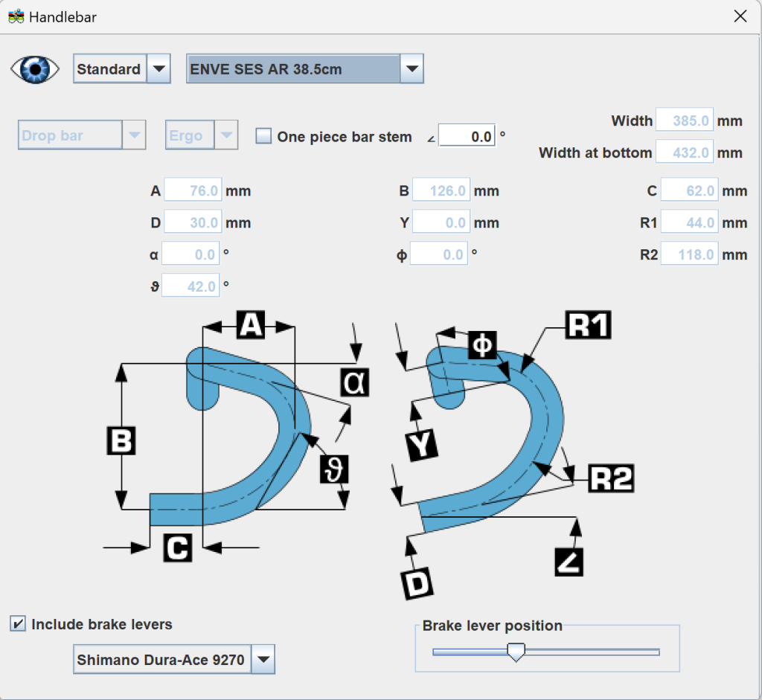Select the B dimension field

point(441,190)
